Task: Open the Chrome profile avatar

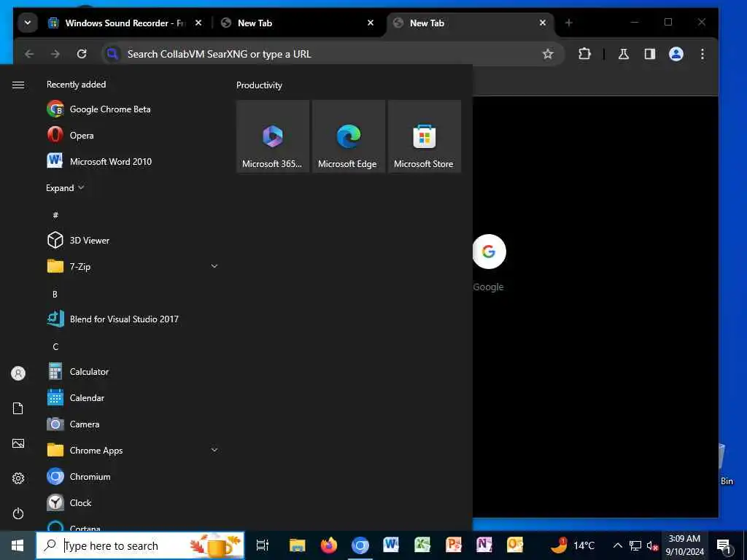Action: (x=676, y=54)
